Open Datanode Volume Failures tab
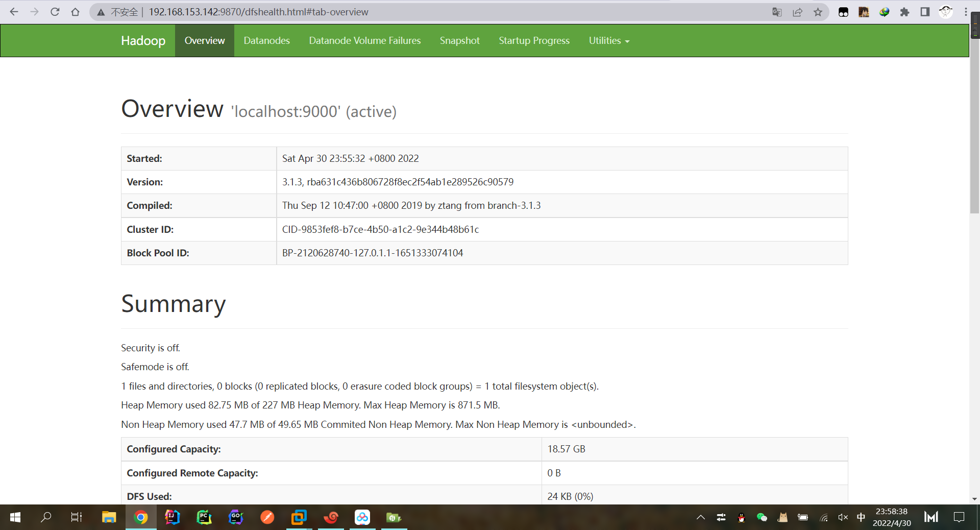The image size is (980, 530). click(x=365, y=40)
